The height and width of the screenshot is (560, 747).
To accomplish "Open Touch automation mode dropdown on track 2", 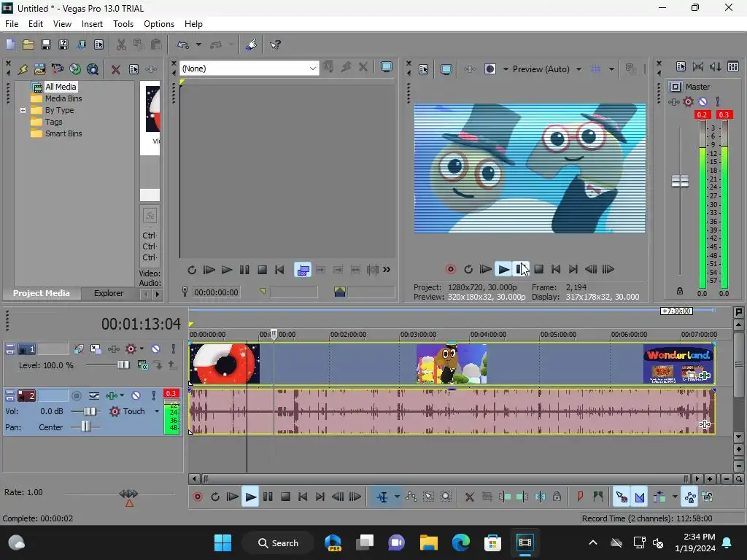I will [157, 411].
